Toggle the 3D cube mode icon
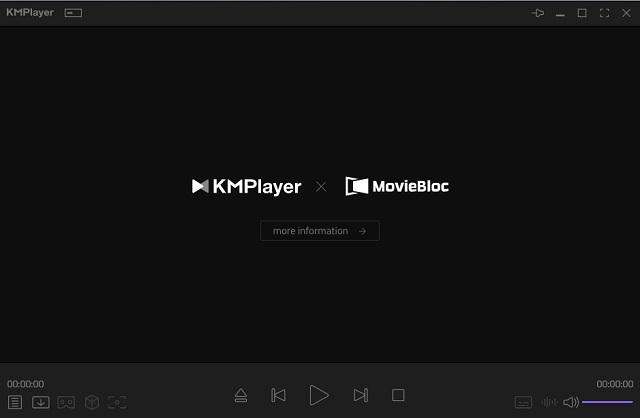The width and height of the screenshot is (640, 418). pos(92,402)
